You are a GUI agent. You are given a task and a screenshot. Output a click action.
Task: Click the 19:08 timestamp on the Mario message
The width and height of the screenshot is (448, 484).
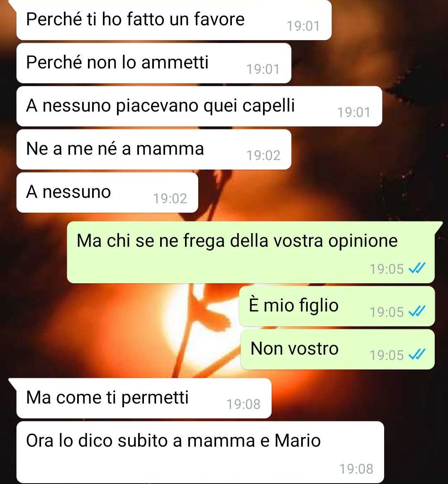pos(356,469)
